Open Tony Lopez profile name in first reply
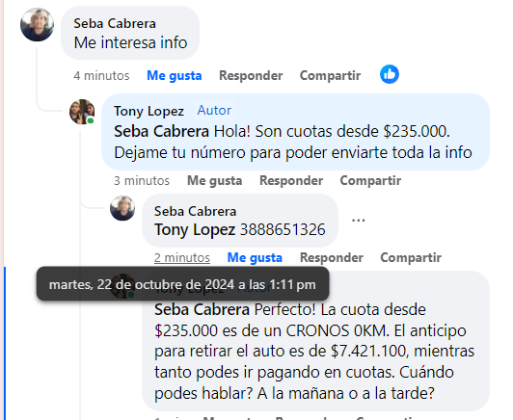Screen dimensions: 513x420 (x=148, y=111)
